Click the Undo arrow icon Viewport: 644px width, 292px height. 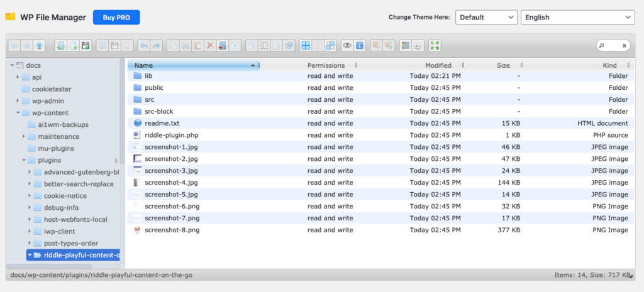pos(144,45)
